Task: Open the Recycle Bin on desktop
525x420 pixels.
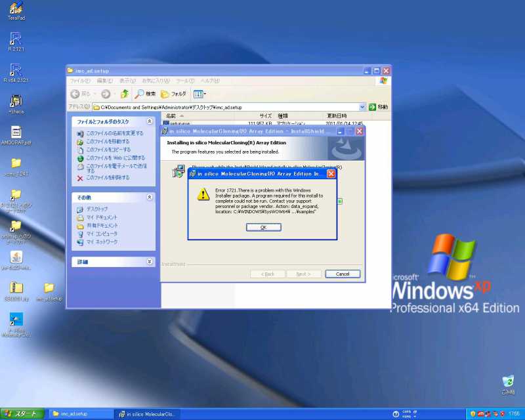Action: click(508, 385)
